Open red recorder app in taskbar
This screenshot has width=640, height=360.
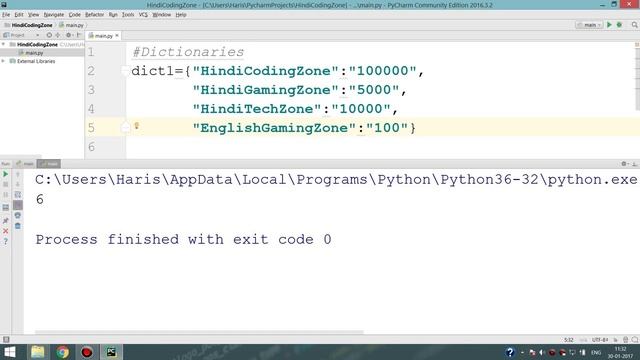[87, 352]
